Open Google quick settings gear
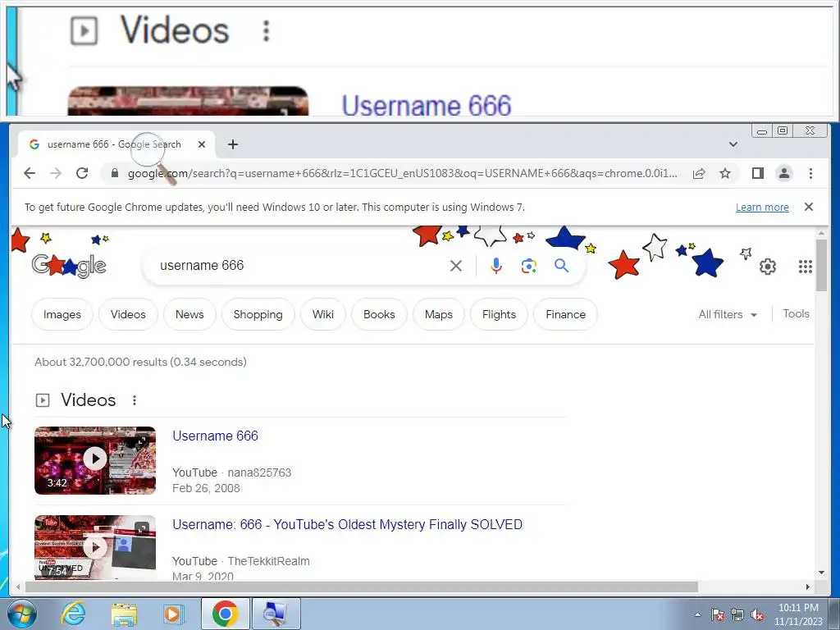Image resolution: width=840 pixels, height=630 pixels. click(x=768, y=267)
